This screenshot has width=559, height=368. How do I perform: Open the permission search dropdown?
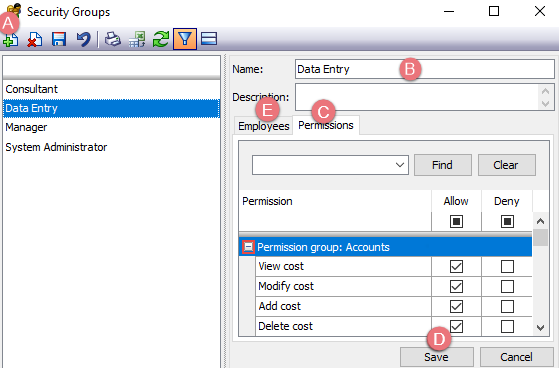[x=400, y=165]
